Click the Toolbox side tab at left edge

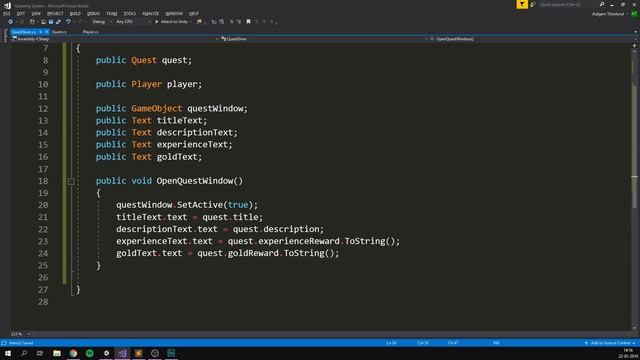pyautogui.click(x=5, y=35)
